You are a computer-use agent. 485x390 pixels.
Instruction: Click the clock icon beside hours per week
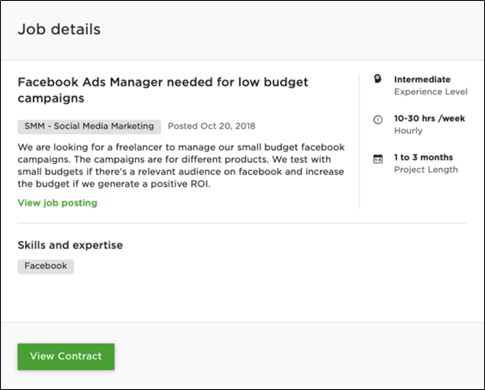pos(378,119)
